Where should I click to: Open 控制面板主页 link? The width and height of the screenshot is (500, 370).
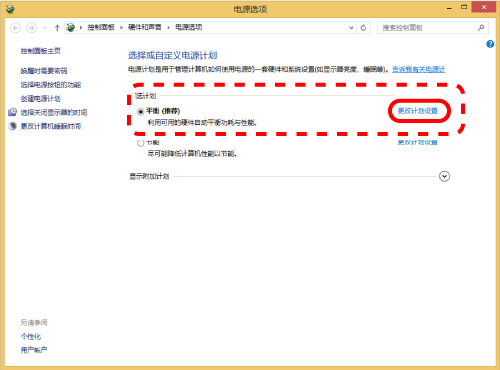coord(41,51)
